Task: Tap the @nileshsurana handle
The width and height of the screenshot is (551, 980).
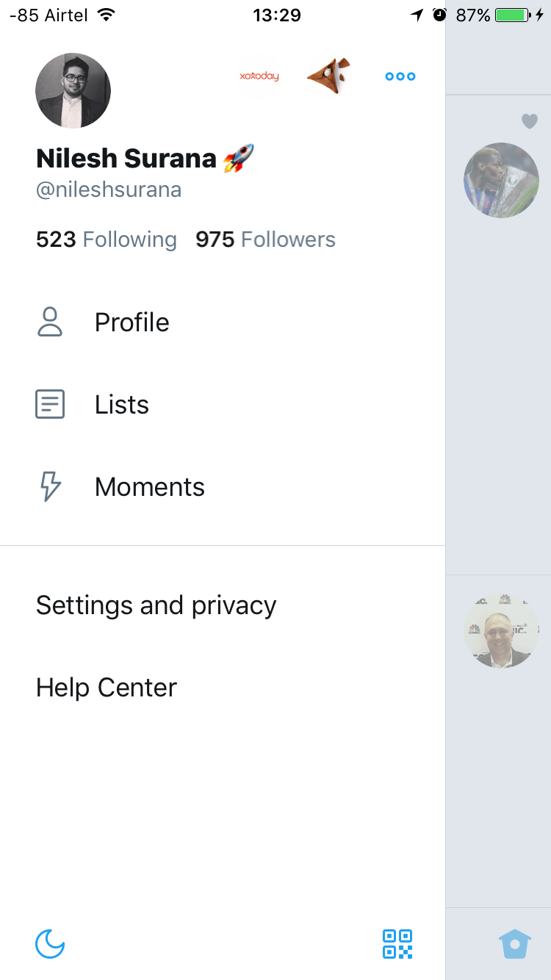Action: 109,190
